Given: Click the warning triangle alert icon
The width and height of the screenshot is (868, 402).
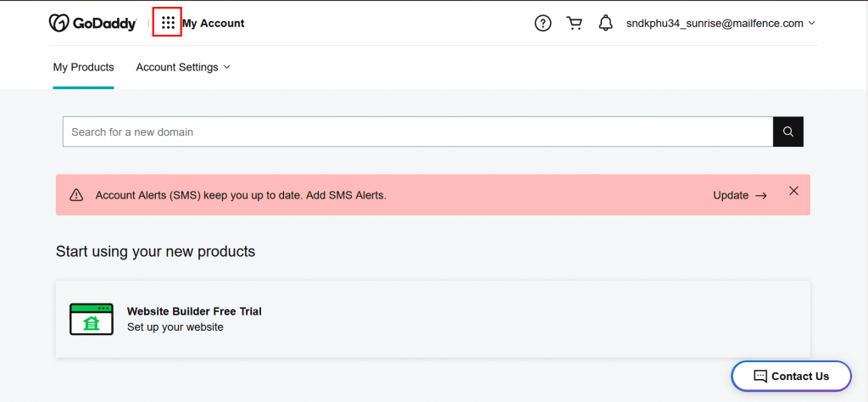Looking at the screenshot, I should (75, 195).
